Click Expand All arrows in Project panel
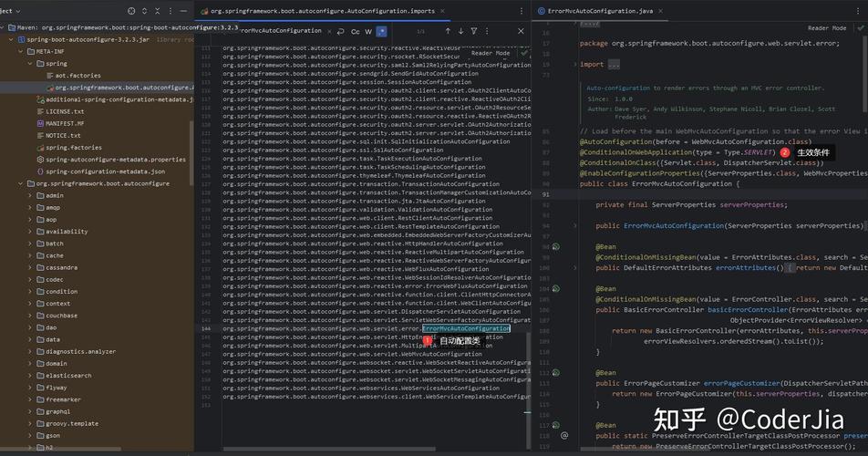The width and height of the screenshot is (868, 456). pos(144,11)
